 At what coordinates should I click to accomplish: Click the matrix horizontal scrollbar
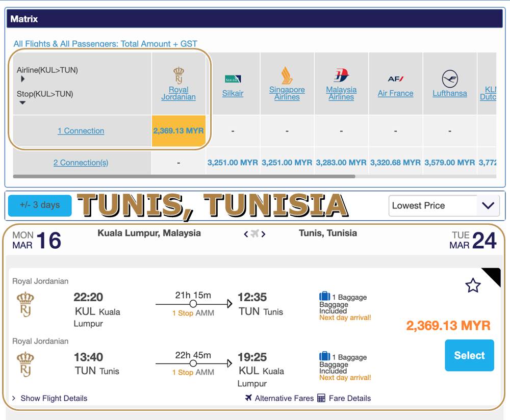coord(184,176)
